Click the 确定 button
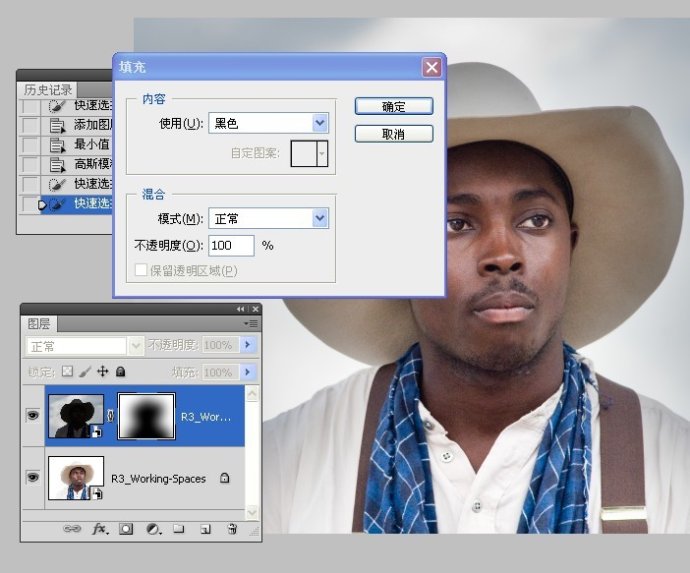690x573 pixels. click(x=394, y=106)
